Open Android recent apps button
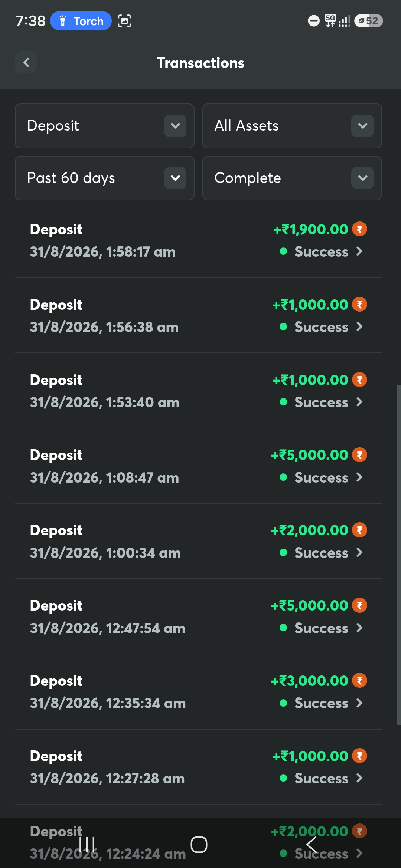The image size is (401, 868). click(87, 845)
